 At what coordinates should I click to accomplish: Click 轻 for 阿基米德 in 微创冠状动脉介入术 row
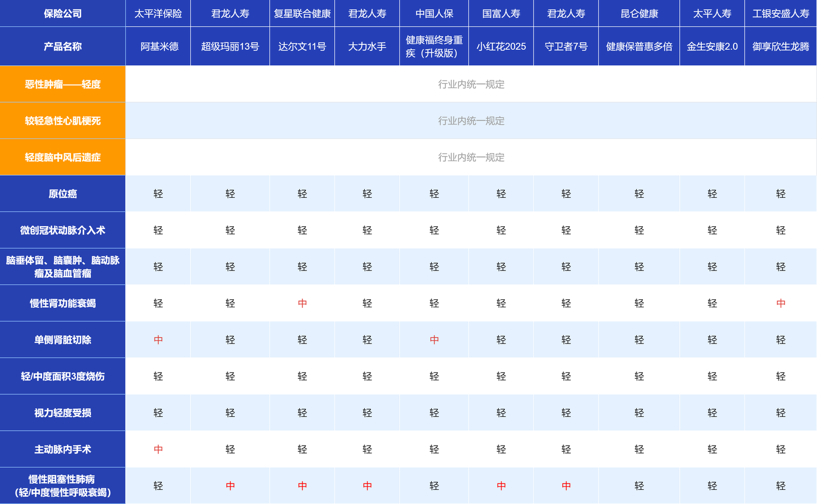click(x=158, y=230)
